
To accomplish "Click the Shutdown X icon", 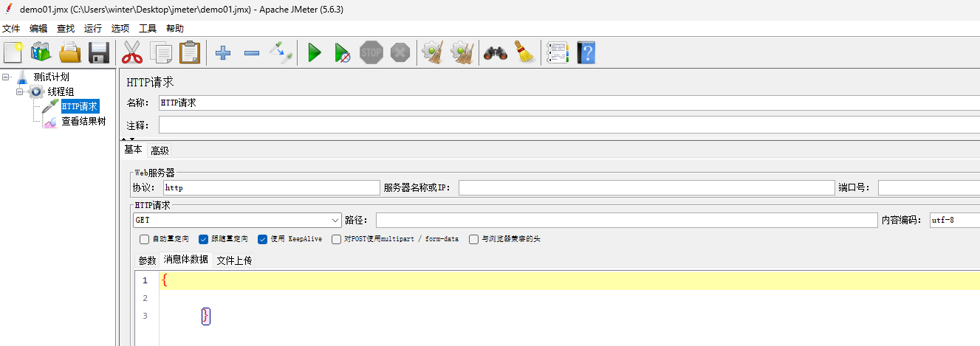I will (x=400, y=52).
